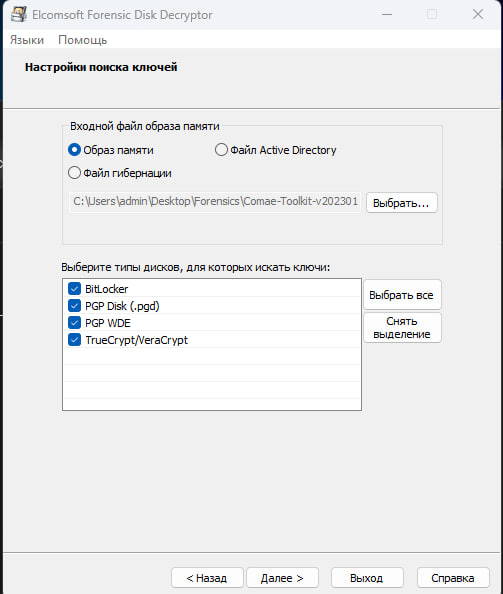
Task: Go back with the < Назад button
Action: pos(207,578)
